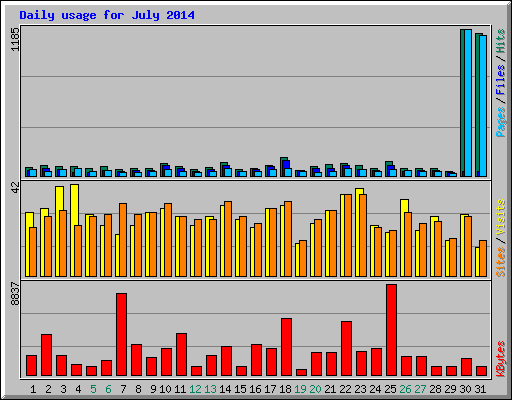Select the red KBytes bar for day 22

click(346, 349)
